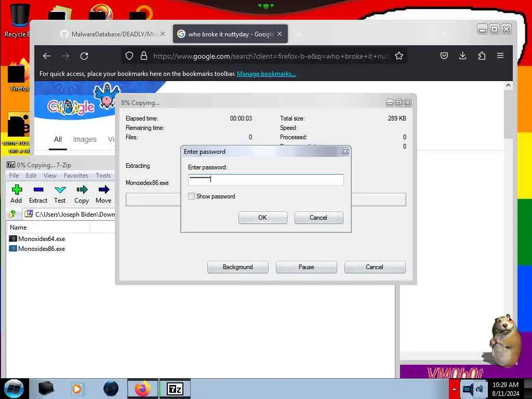Tick the Show password checkbox

pyautogui.click(x=191, y=196)
